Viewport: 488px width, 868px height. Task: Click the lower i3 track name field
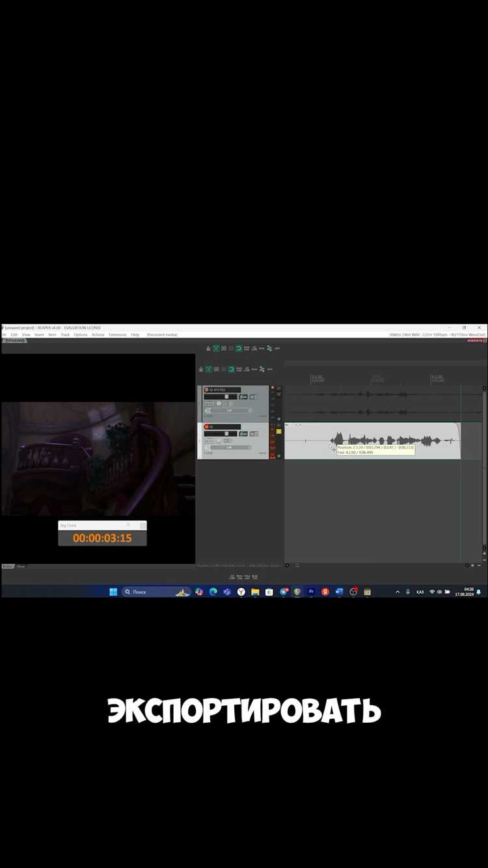click(225, 427)
